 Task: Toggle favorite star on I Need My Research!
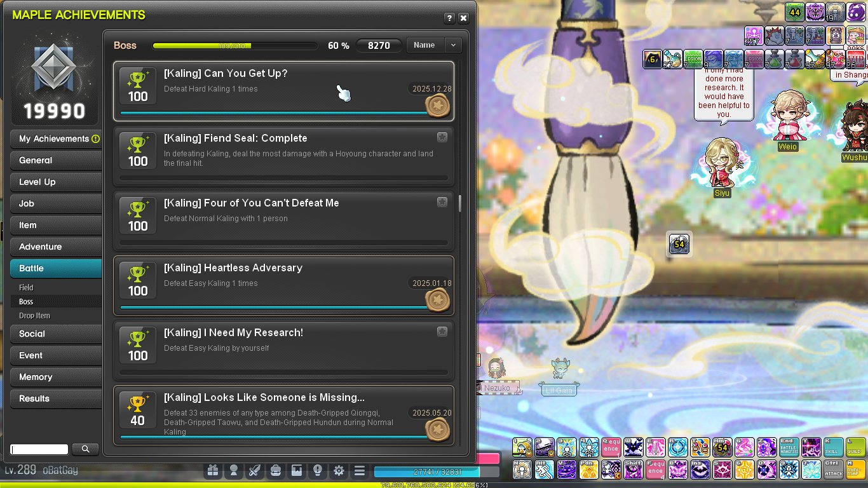(442, 332)
